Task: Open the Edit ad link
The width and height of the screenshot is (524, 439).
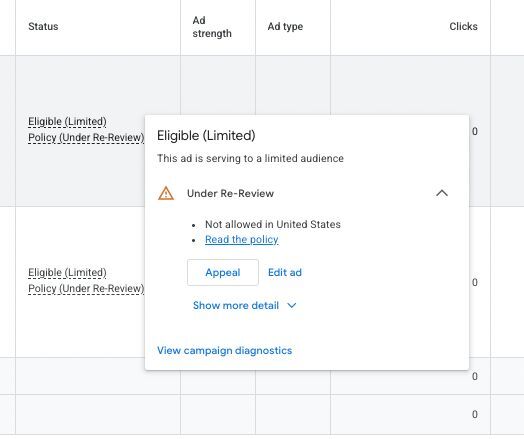Action: tap(285, 272)
